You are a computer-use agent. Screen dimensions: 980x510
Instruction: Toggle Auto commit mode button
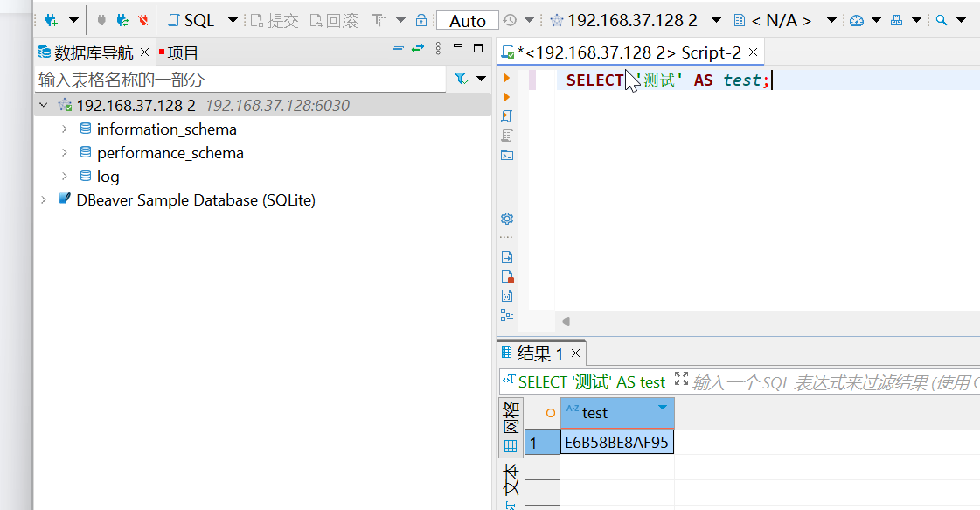click(467, 20)
